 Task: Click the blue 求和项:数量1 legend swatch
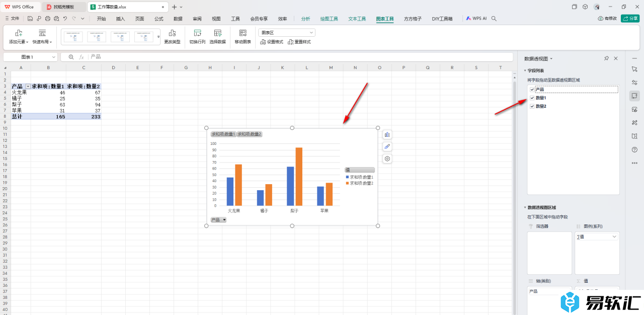pyautogui.click(x=347, y=177)
